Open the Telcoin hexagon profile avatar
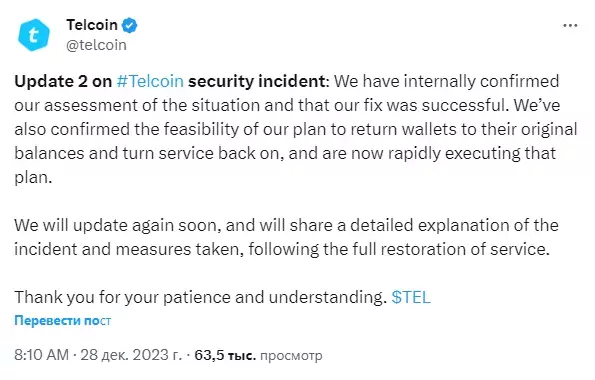The height and width of the screenshot is (380, 595). pyautogui.click(x=34, y=35)
